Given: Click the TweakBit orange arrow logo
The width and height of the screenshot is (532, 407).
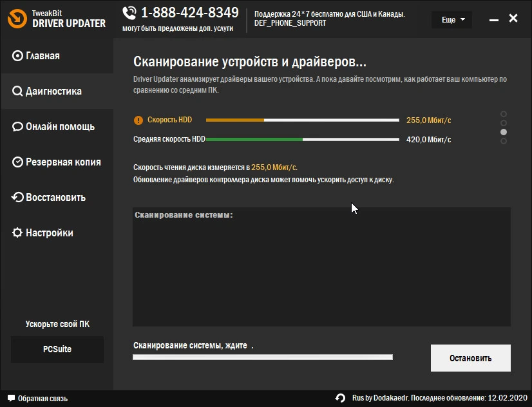Looking at the screenshot, I should click(x=17, y=18).
